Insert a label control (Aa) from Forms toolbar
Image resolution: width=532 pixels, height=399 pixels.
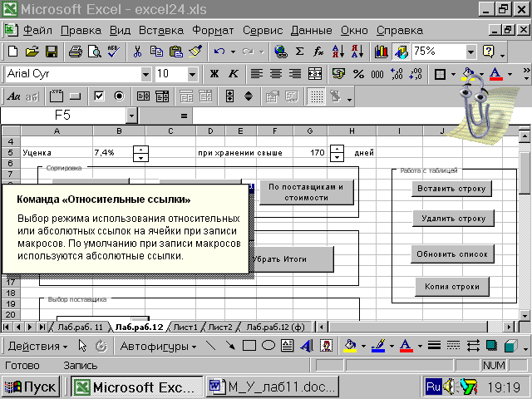point(13,96)
